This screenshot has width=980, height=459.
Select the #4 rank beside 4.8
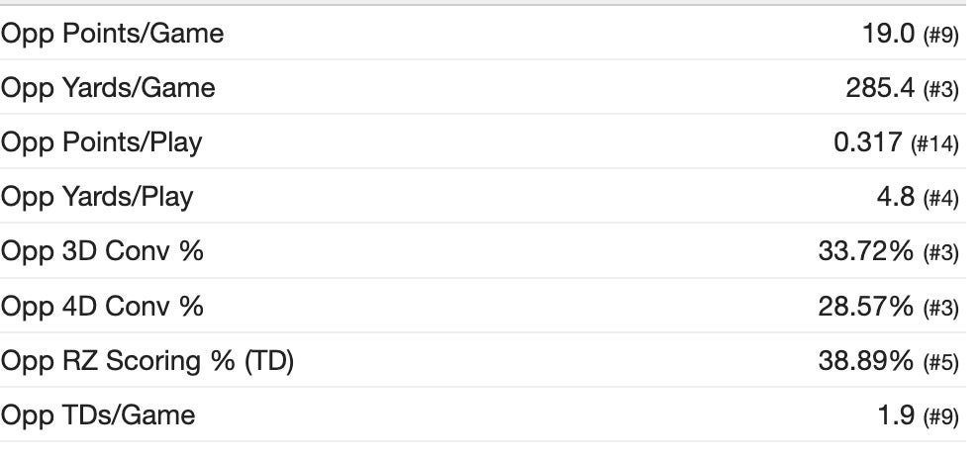click(x=940, y=199)
